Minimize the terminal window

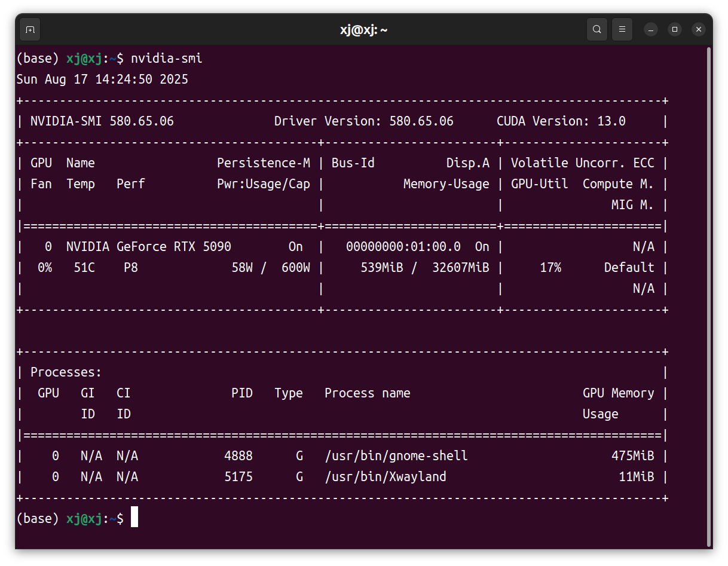tap(651, 29)
